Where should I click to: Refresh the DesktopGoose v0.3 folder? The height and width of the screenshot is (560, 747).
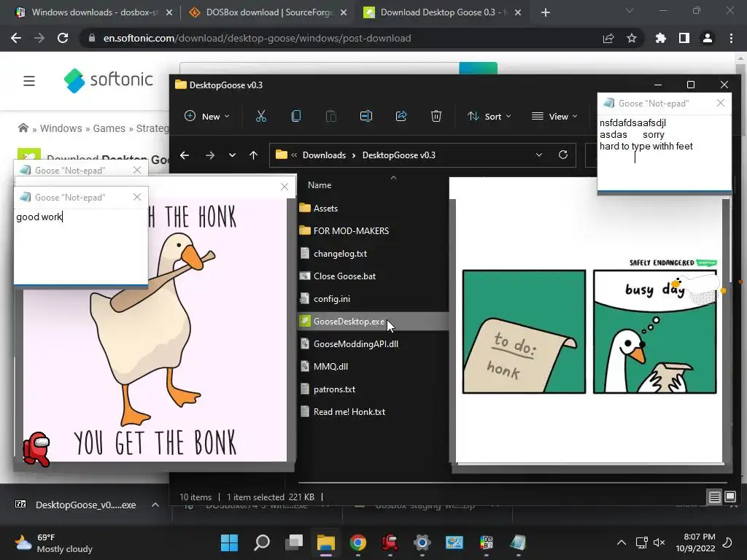563,155
